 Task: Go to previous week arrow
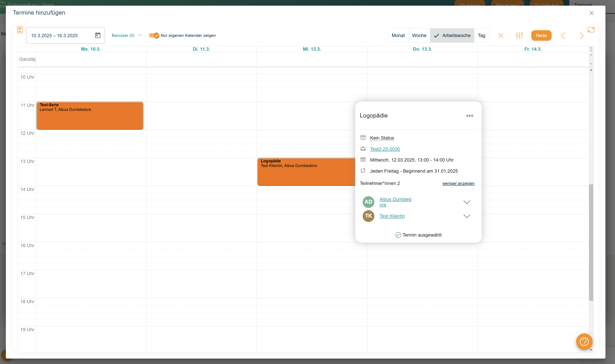pyautogui.click(x=563, y=36)
